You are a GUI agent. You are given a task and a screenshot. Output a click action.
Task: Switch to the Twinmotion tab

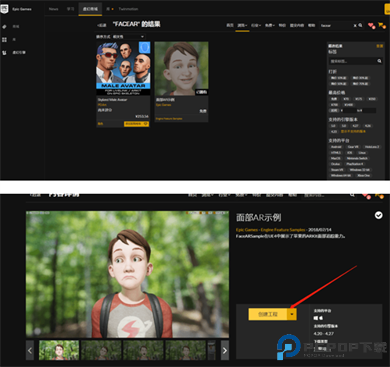click(x=128, y=9)
